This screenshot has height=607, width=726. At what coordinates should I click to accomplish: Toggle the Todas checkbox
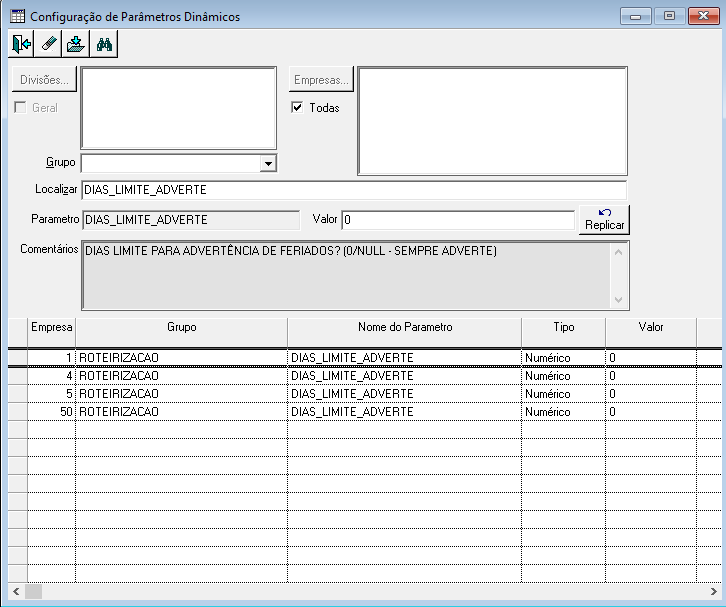pyautogui.click(x=297, y=107)
